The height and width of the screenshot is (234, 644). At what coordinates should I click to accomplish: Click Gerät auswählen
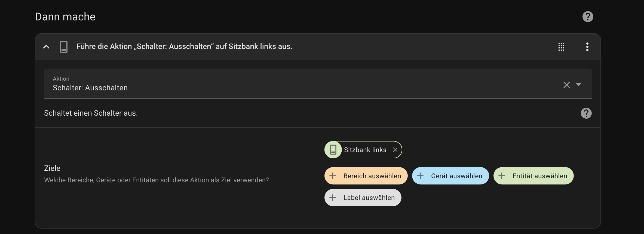450,176
